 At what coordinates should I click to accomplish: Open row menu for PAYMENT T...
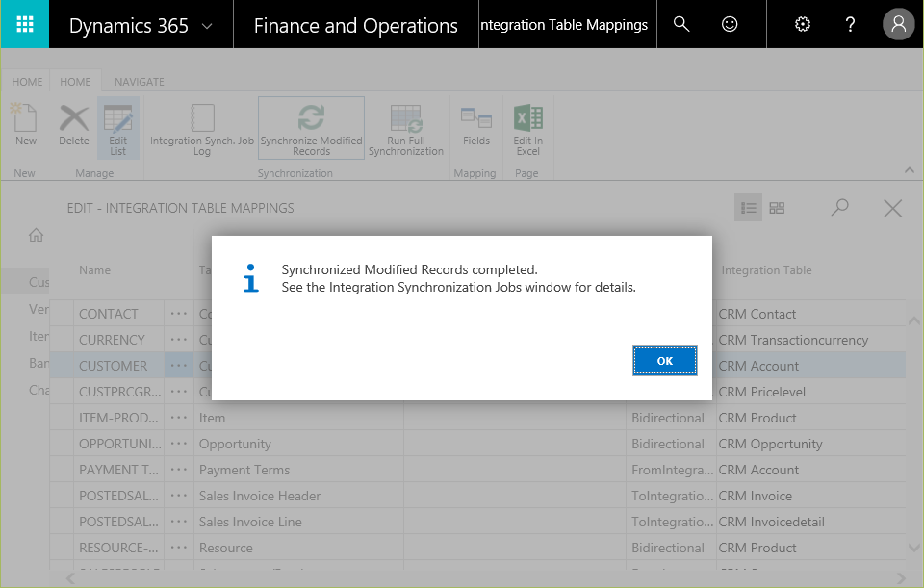pyautogui.click(x=179, y=470)
